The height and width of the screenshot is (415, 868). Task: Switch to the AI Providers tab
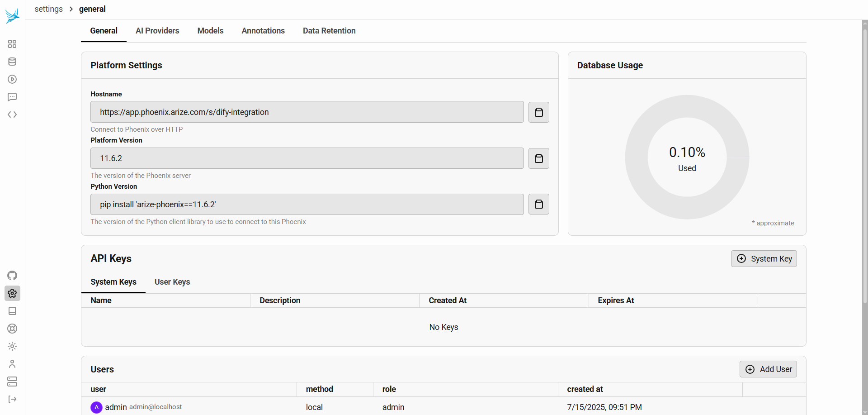[x=157, y=31]
